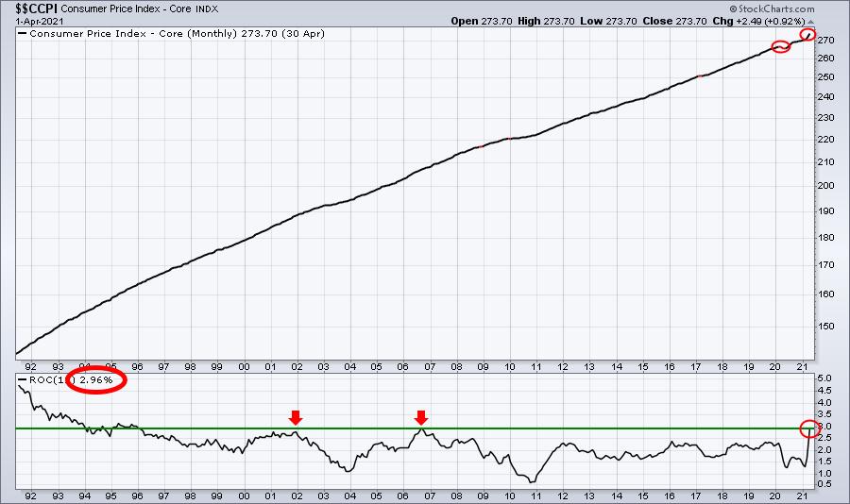Click the black legend dash before Consumer Price Index

pyautogui.click(x=23, y=33)
